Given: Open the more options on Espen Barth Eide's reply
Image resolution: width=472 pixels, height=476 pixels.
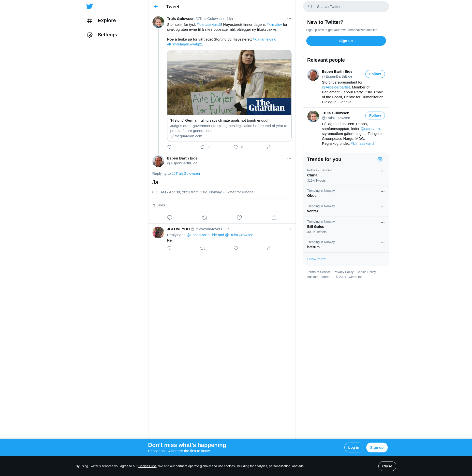Looking at the screenshot, I should tap(289, 159).
